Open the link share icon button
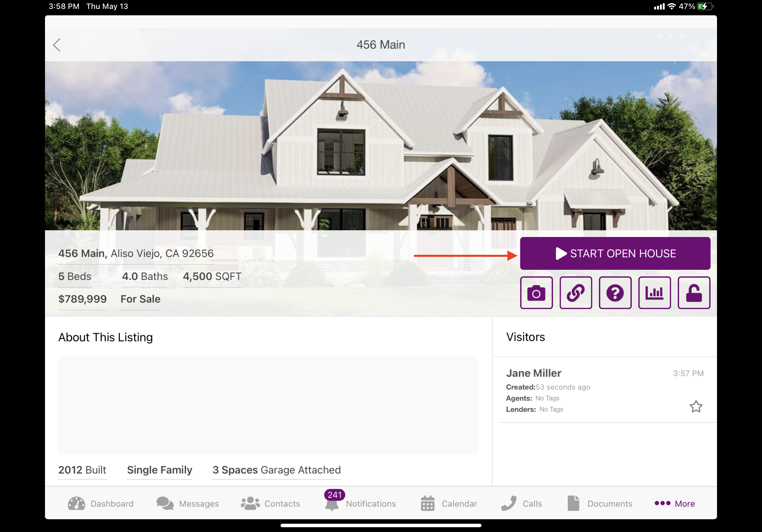This screenshot has height=532, width=762. (575, 292)
